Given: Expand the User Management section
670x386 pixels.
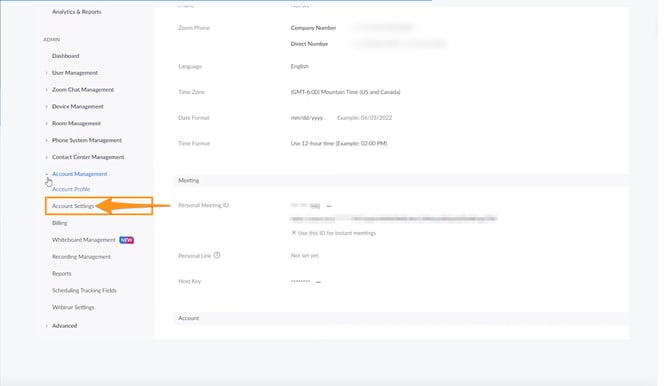Looking at the screenshot, I should [x=75, y=73].
